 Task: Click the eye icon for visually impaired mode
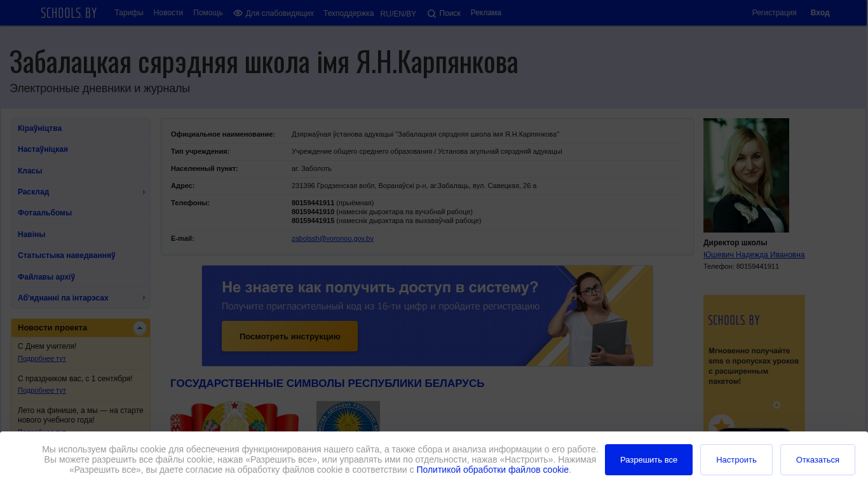(238, 13)
